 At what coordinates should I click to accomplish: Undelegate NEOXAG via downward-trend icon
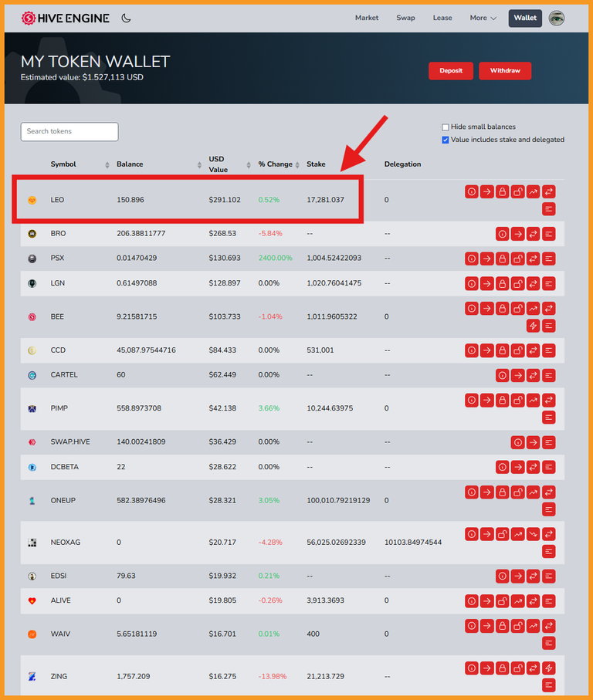coord(534,534)
